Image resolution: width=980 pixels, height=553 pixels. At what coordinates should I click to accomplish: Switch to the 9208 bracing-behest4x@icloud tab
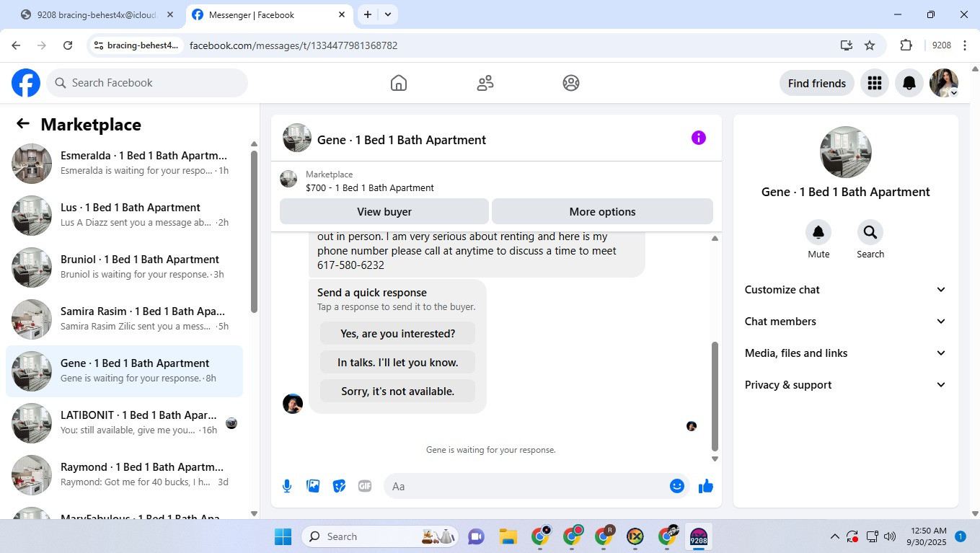pos(97,14)
